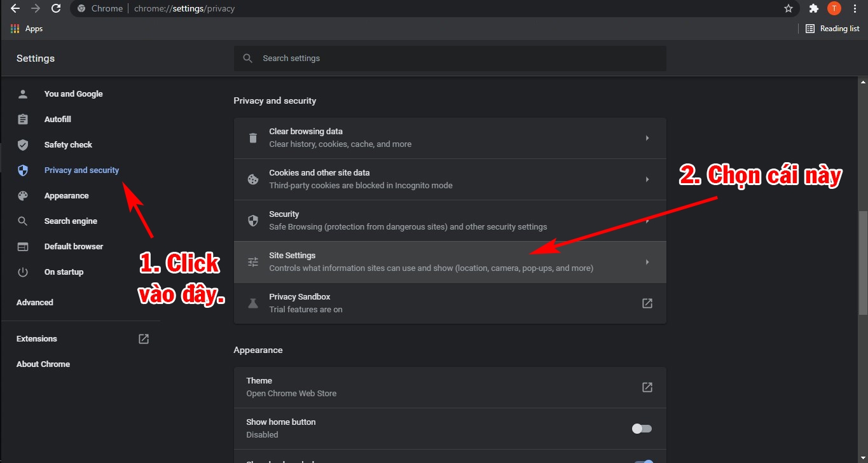The height and width of the screenshot is (463, 868).
Task: Open the Extensions puzzle-piece icon
Action: coord(813,9)
